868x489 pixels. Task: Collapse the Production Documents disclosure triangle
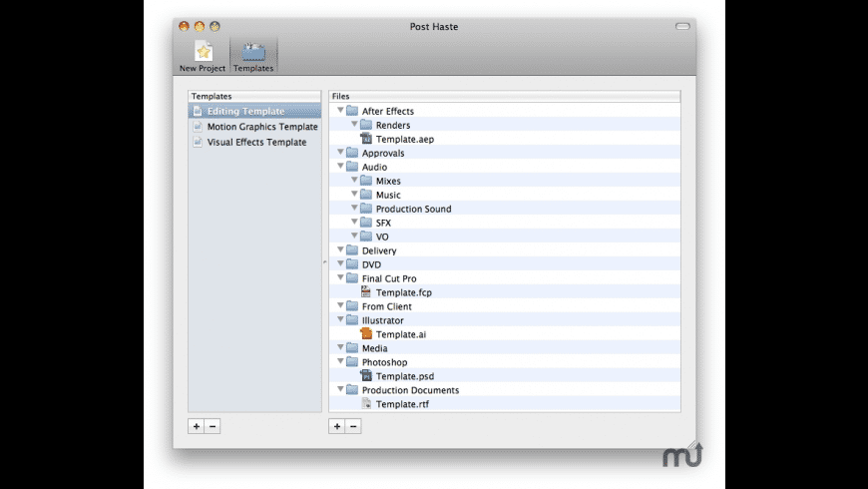coord(340,389)
